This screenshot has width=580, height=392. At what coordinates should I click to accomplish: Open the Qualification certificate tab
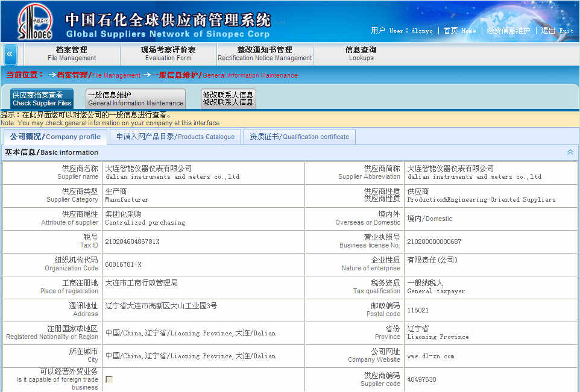pyautogui.click(x=299, y=136)
